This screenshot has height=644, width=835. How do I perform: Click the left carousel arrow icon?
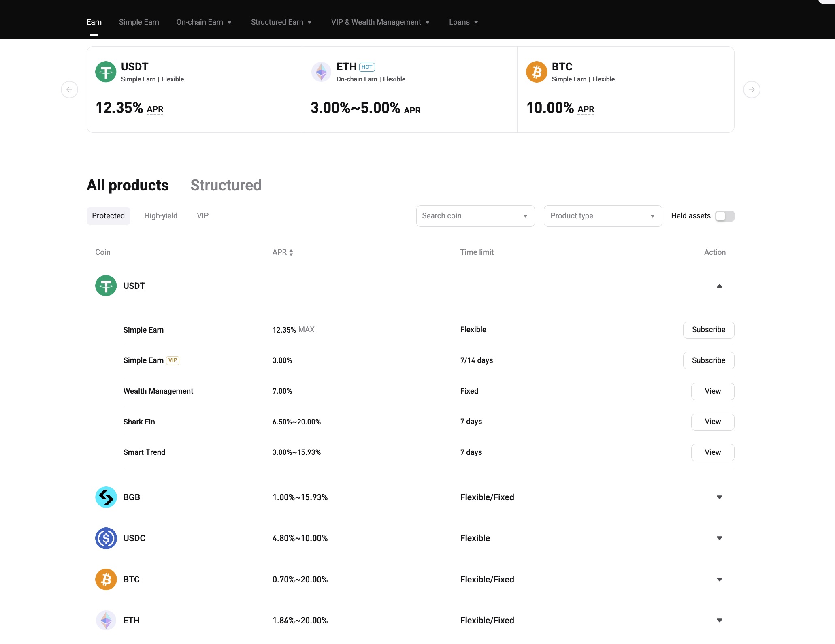click(69, 90)
